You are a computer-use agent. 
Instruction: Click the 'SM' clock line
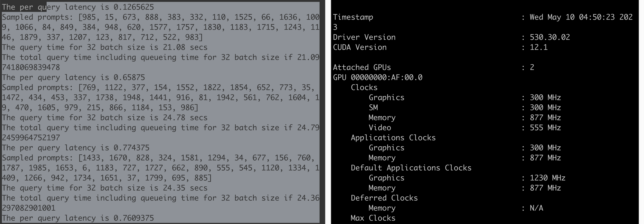373,108
